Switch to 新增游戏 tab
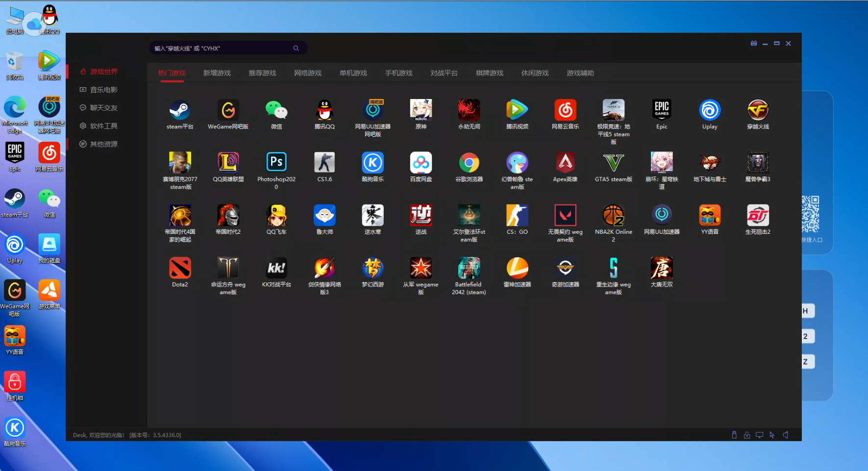Image resolution: width=868 pixels, height=471 pixels. point(217,73)
